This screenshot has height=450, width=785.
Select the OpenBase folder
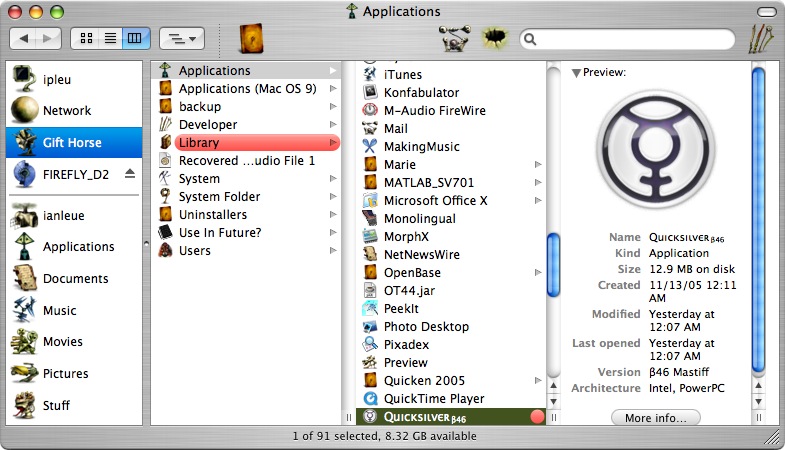coord(451,273)
